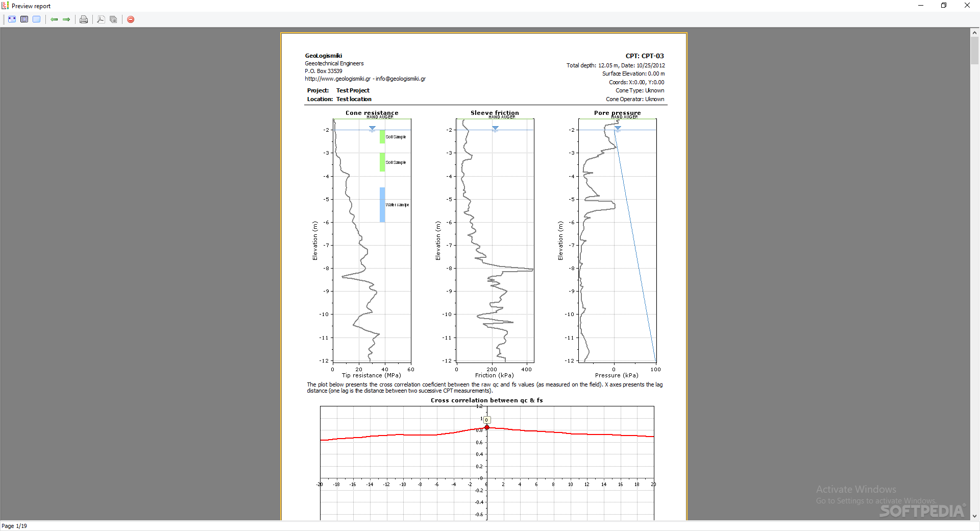Click 'GeoLogismiki' company name
The image size is (980, 531).
click(x=324, y=56)
